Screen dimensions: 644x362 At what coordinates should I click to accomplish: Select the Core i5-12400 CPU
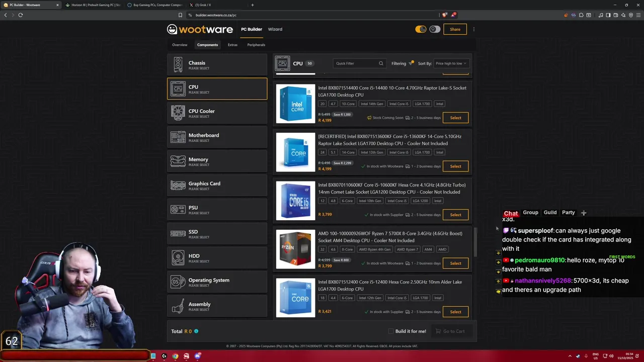tap(455, 312)
